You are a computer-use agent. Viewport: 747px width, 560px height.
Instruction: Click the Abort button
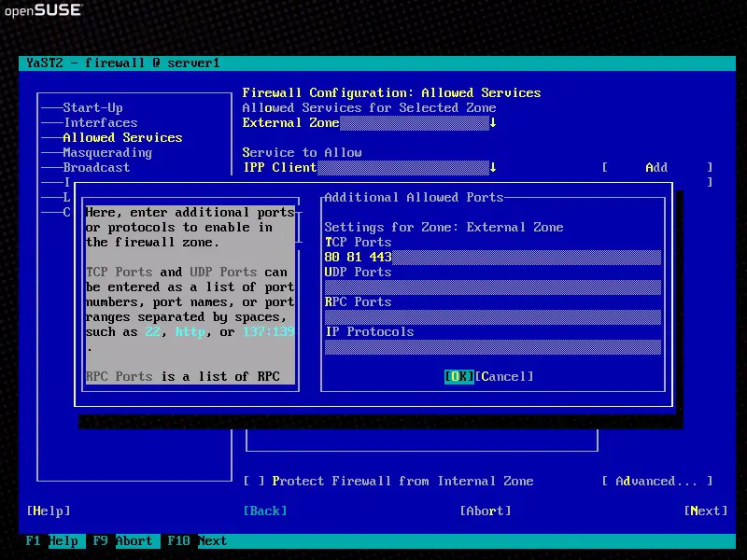486,511
